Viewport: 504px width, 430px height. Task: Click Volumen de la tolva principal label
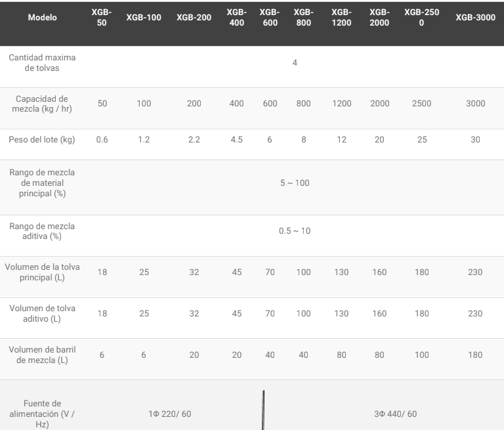pyautogui.click(x=42, y=272)
